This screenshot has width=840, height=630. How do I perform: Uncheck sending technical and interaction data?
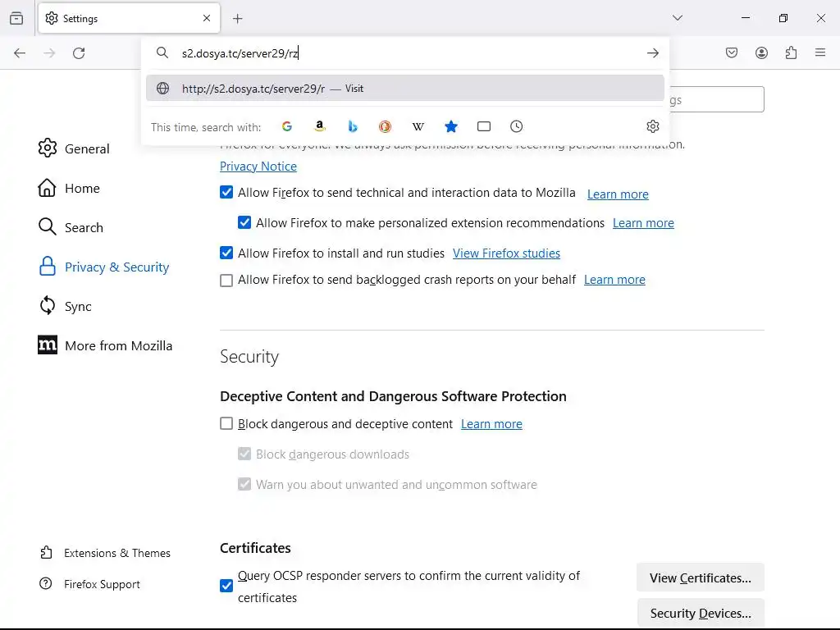tap(227, 193)
